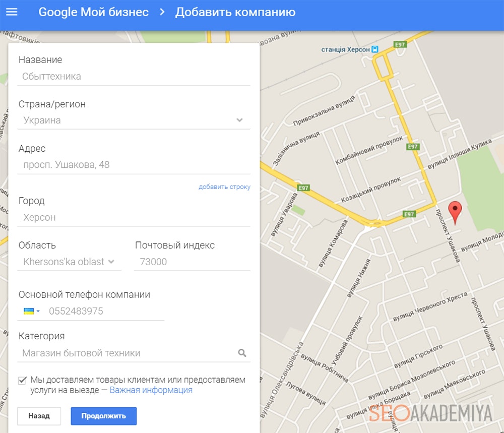504x433 pixels.
Task: Open the Важная информация link
Action: coord(151,390)
